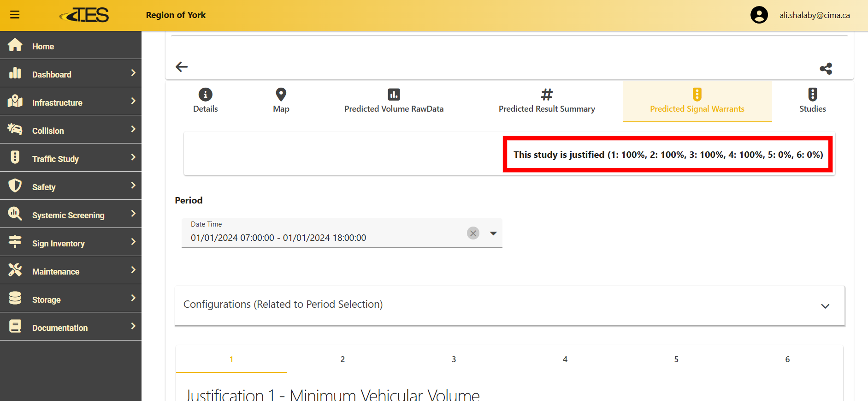
Task: Clear the Date Time selection
Action: coord(473,233)
